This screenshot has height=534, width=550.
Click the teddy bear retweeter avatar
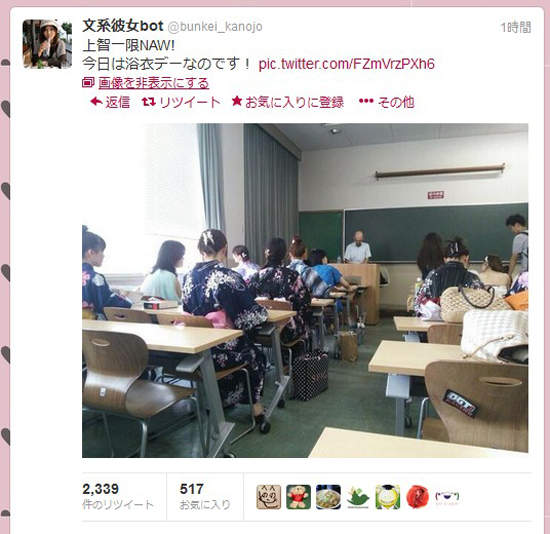[x=299, y=497]
